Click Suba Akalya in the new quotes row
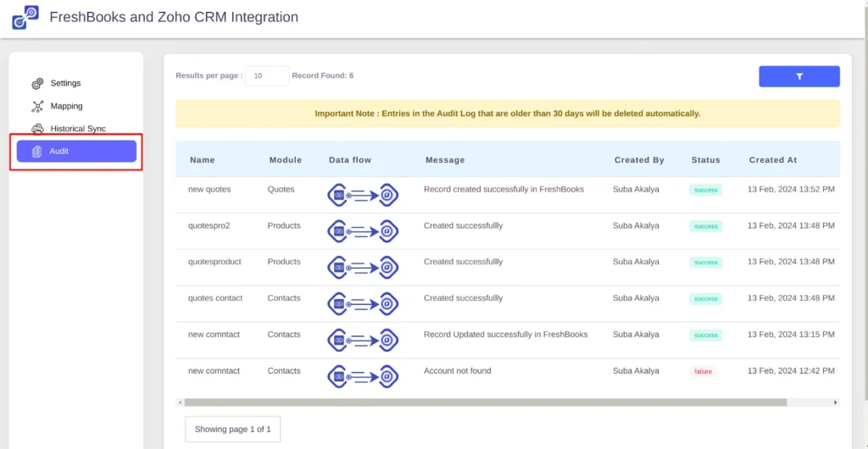Screen dimensions: 868x449 coord(636,189)
